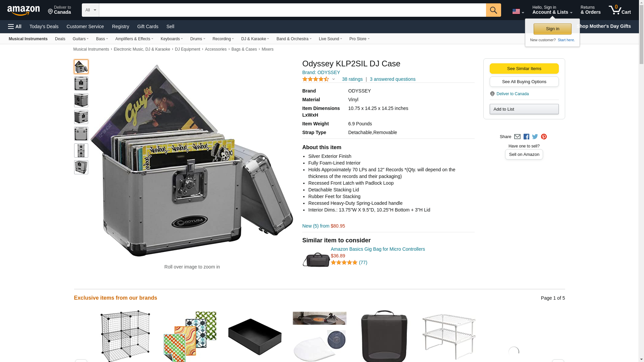Share product on Pinterest icon

point(544,137)
